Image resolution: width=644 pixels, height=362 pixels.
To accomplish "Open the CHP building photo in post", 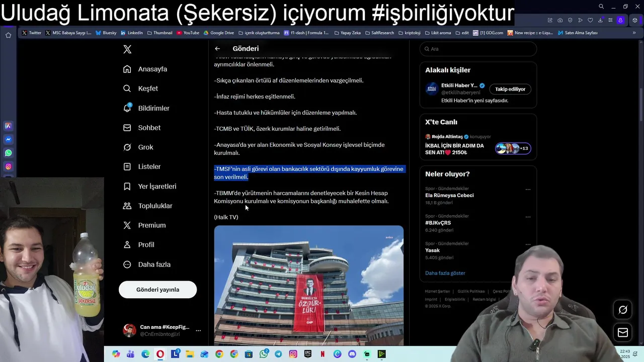I will coord(309,285).
